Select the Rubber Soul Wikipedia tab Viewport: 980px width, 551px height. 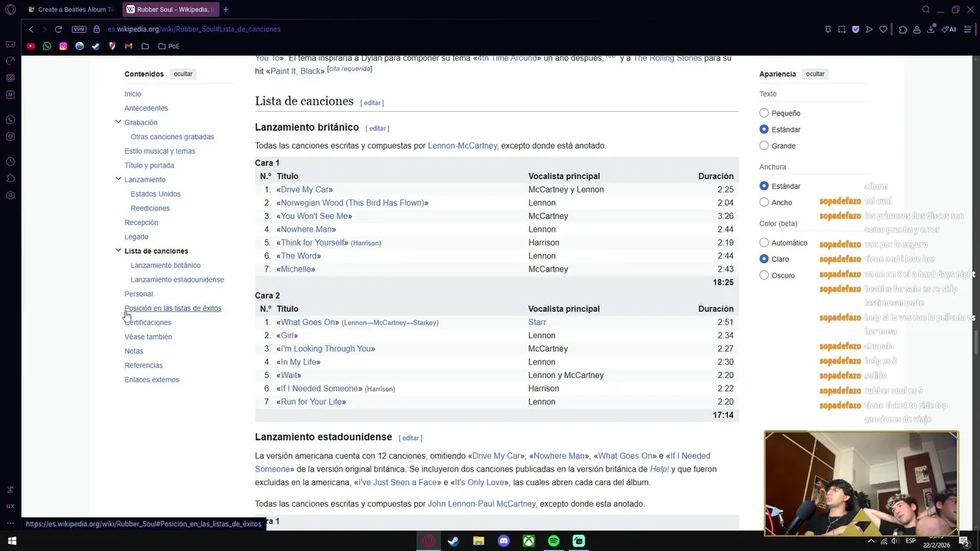170,10
